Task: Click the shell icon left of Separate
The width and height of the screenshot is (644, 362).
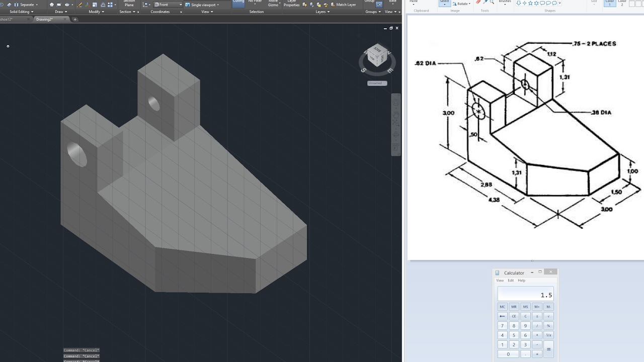Action: 9,5
